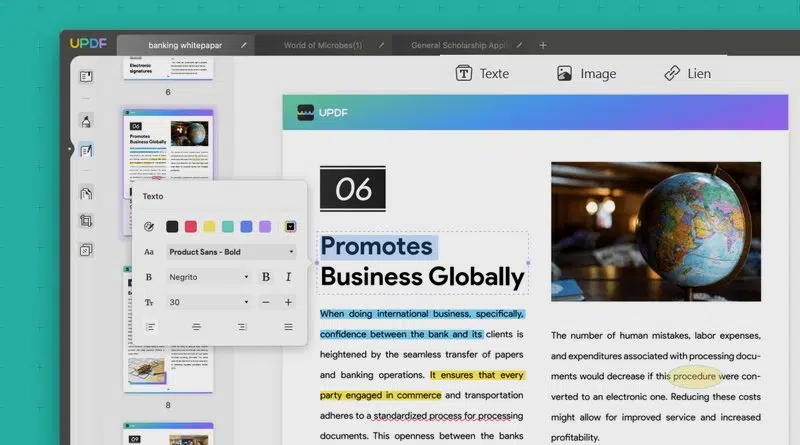Align text left

point(151,327)
